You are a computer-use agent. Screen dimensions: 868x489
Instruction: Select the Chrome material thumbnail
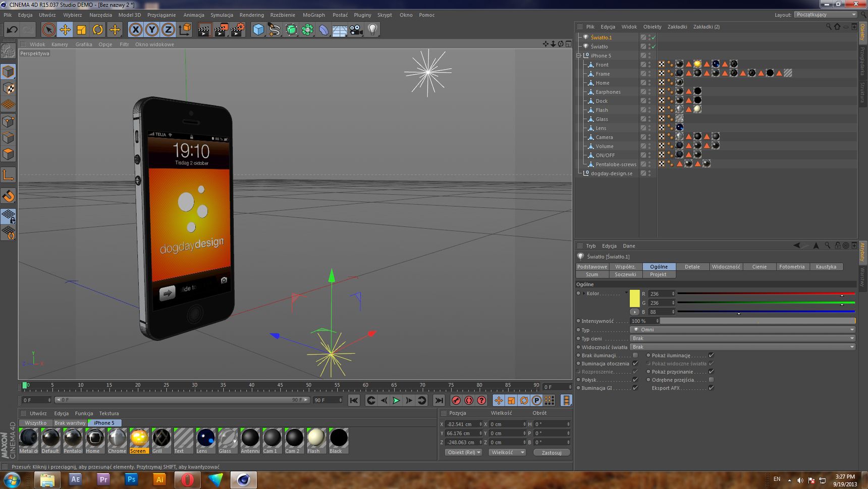pos(117,441)
